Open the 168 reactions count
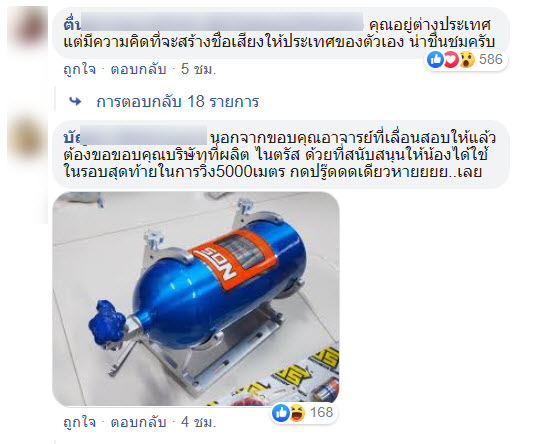 322,413
